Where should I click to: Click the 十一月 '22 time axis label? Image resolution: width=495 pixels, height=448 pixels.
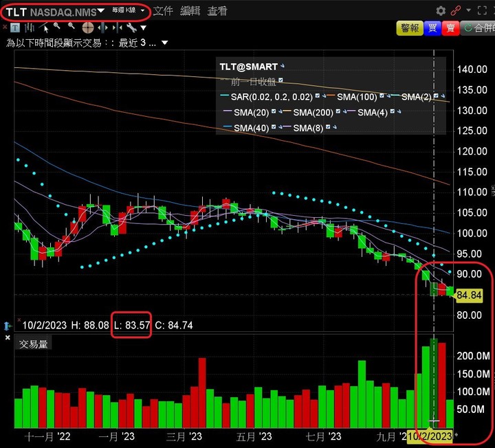(x=47, y=436)
